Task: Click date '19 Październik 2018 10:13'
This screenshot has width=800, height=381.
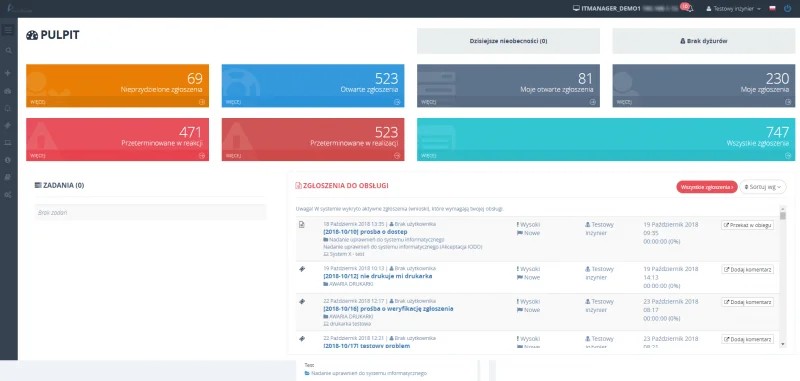Action: coord(354,268)
